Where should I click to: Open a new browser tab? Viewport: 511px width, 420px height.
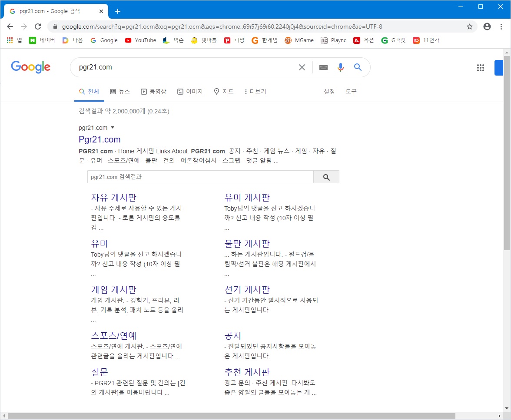(x=118, y=11)
